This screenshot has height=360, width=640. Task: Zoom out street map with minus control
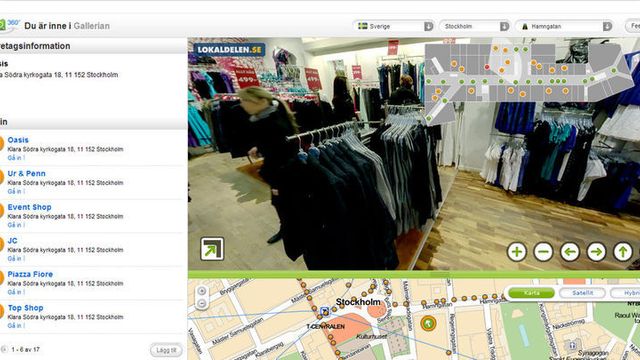(x=202, y=303)
